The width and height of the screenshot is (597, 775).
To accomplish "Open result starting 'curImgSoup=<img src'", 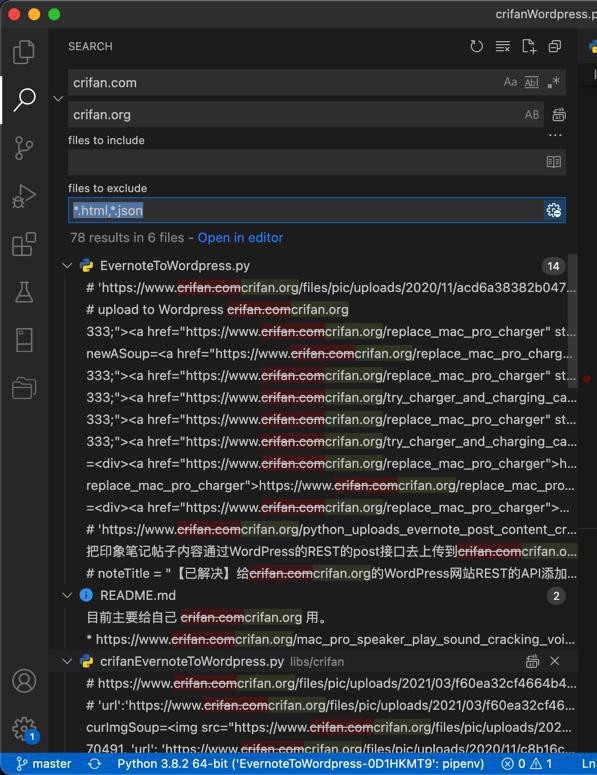I will pos(329,728).
